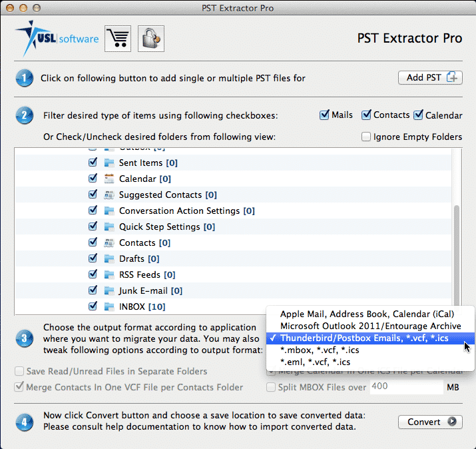Click the Suggested Contacts card icon
Viewport: 476px width, 449px height.
coord(109,195)
